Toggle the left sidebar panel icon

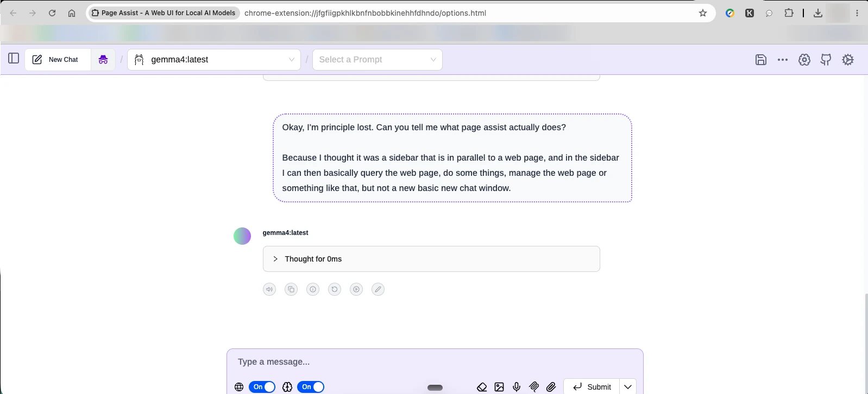click(14, 59)
